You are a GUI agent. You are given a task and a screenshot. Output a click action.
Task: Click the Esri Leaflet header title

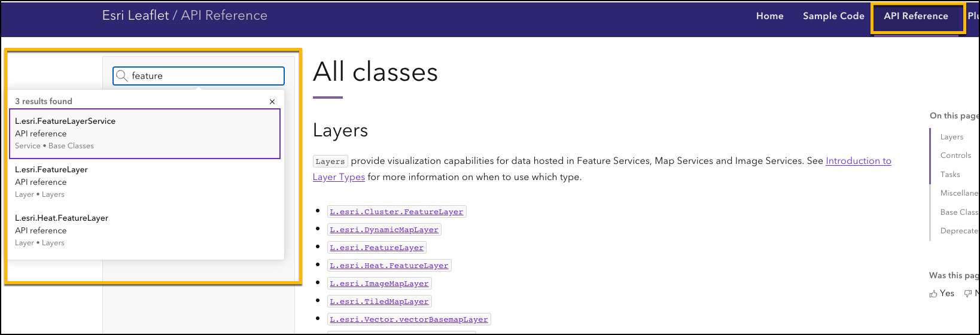[x=135, y=16]
